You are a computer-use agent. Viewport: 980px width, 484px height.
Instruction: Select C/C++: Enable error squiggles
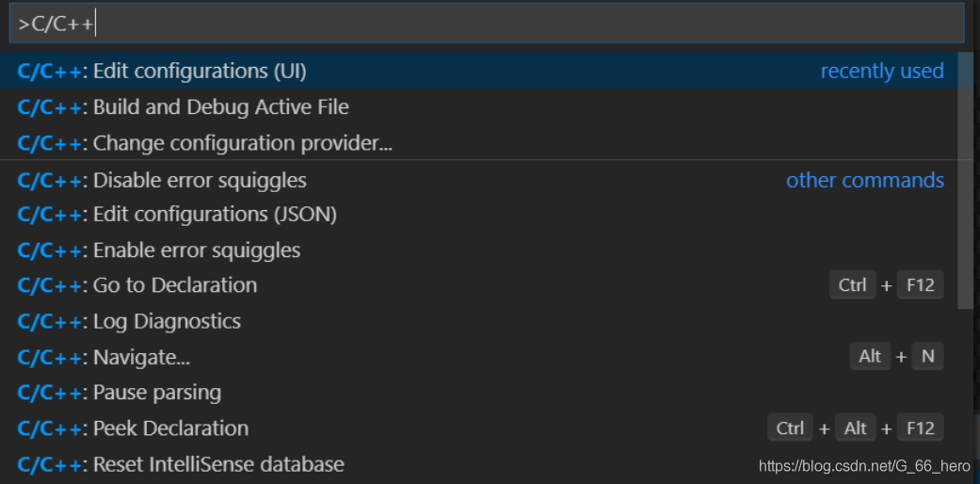pyautogui.click(x=159, y=250)
